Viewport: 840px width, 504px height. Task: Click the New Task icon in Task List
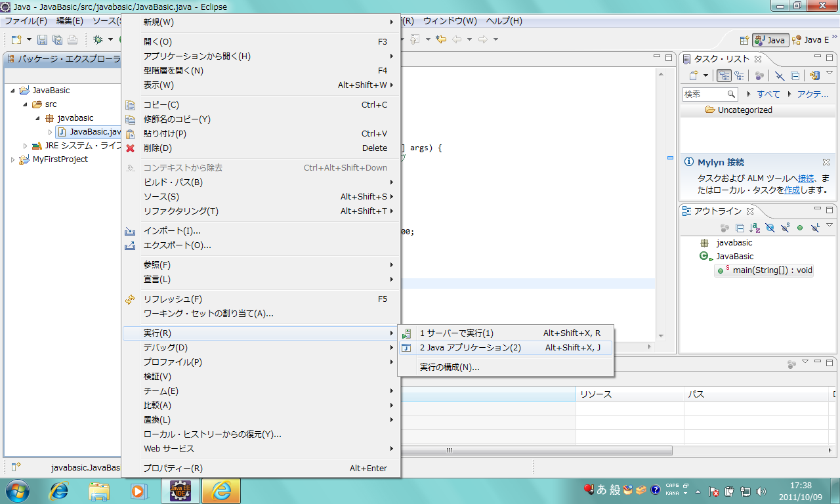pos(693,76)
